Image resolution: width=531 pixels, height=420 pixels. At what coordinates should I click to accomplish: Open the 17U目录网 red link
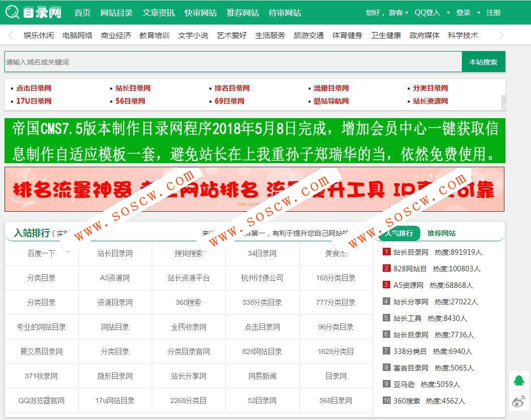coord(34,101)
